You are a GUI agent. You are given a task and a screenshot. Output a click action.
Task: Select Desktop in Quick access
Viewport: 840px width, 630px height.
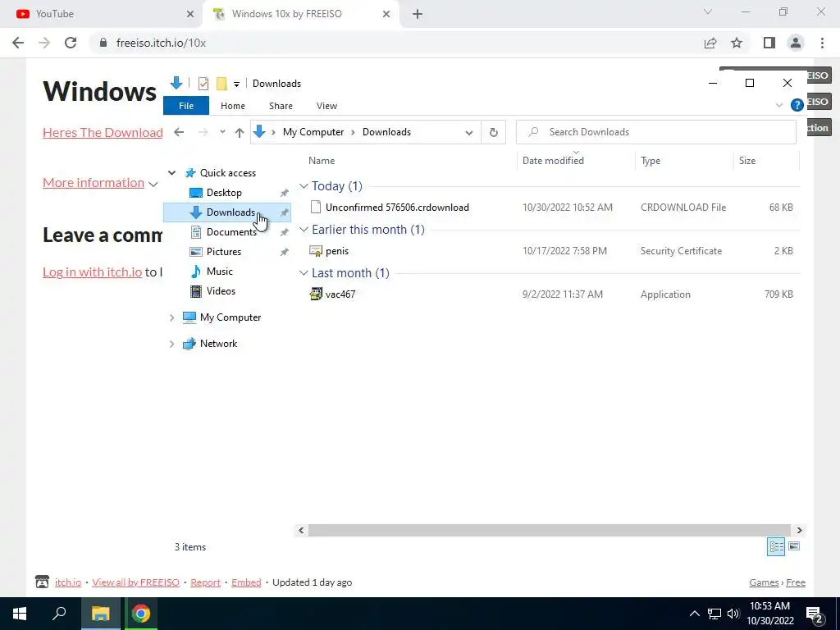223,192
